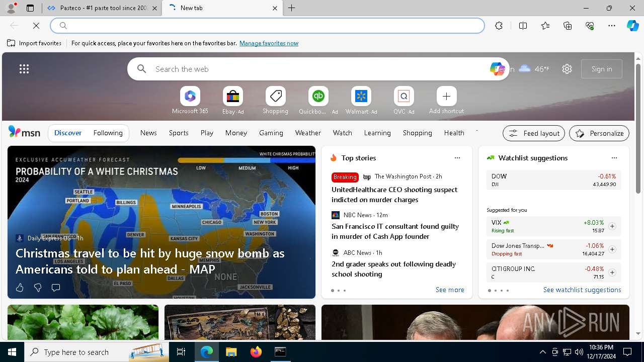Screen dimensions: 644x362
Task: Open the Learning category
Action: click(x=377, y=133)
